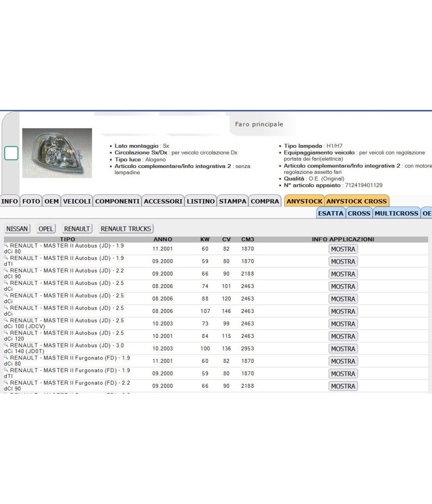Click magnifier icon for Autobus 2.5 dCi 120
The image size is (432, 504).
[x=6, y=333]
